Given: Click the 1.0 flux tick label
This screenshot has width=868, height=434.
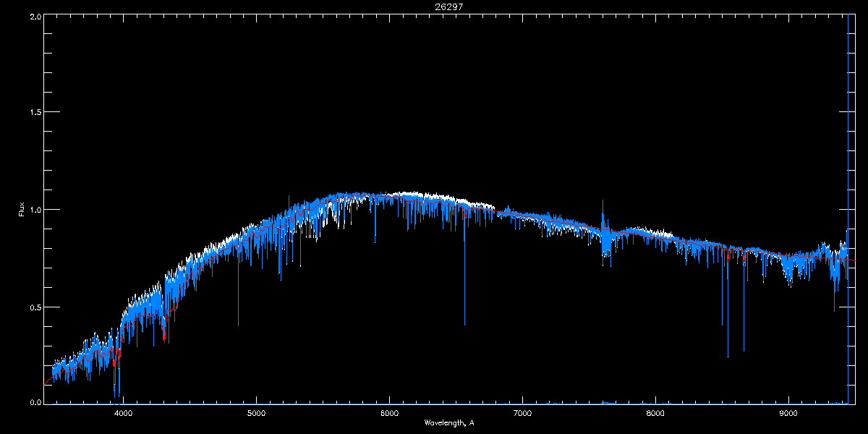Looking at the screenshot, I should click(35, 210).
